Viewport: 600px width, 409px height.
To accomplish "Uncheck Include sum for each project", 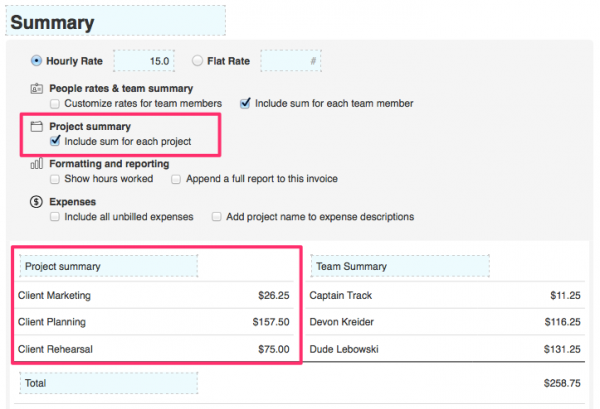I will 55,141.
